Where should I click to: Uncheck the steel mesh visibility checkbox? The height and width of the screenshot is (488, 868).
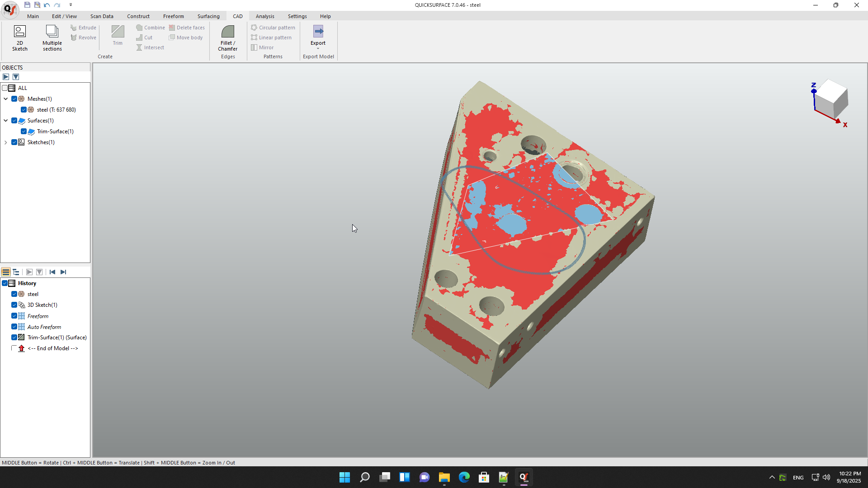24,110
